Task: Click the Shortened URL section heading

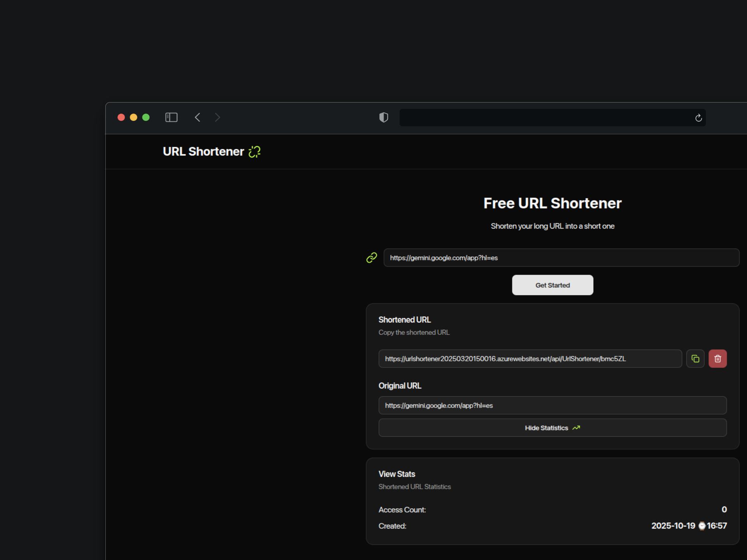Action: (404, 320)
